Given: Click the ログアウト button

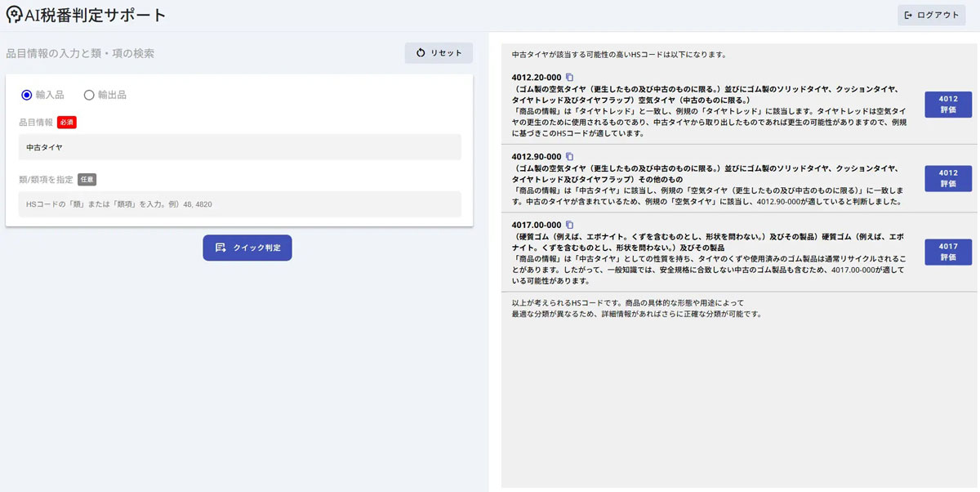Looking at the screenshot, I should pos(930,15).
